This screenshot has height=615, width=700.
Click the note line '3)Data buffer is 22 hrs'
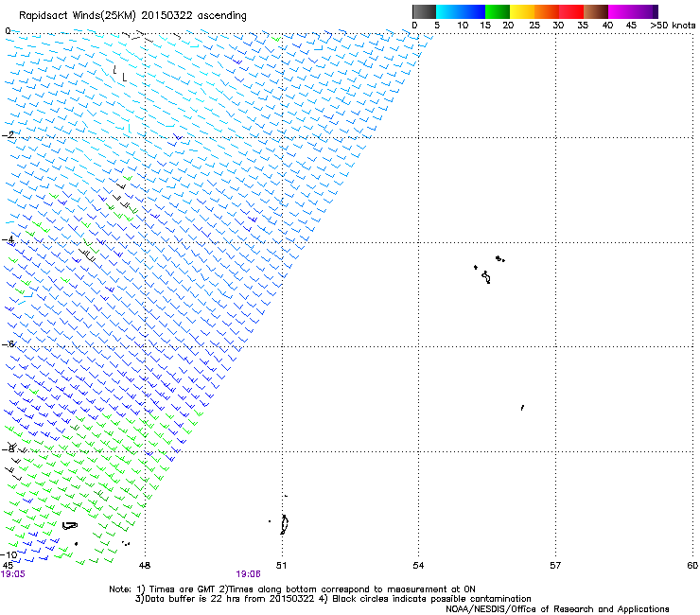(x=333, y=599)
